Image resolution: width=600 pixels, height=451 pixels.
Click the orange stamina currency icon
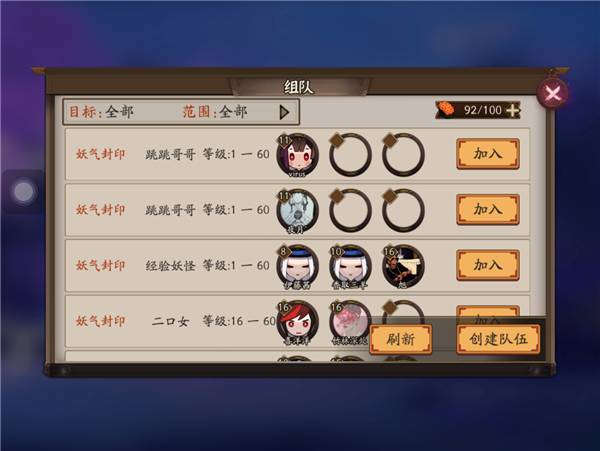tap(446, 109)
